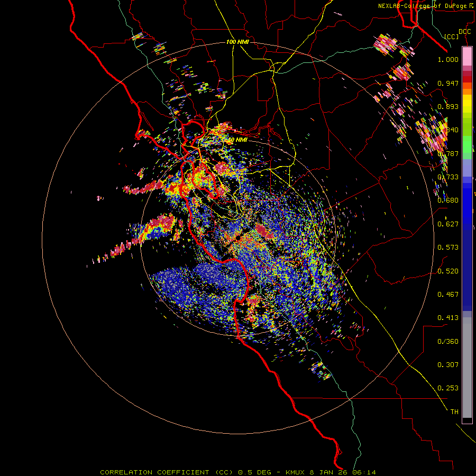Click the DCC label above the color scale
The width and height of the screenshot is (476, 476).
464,32
